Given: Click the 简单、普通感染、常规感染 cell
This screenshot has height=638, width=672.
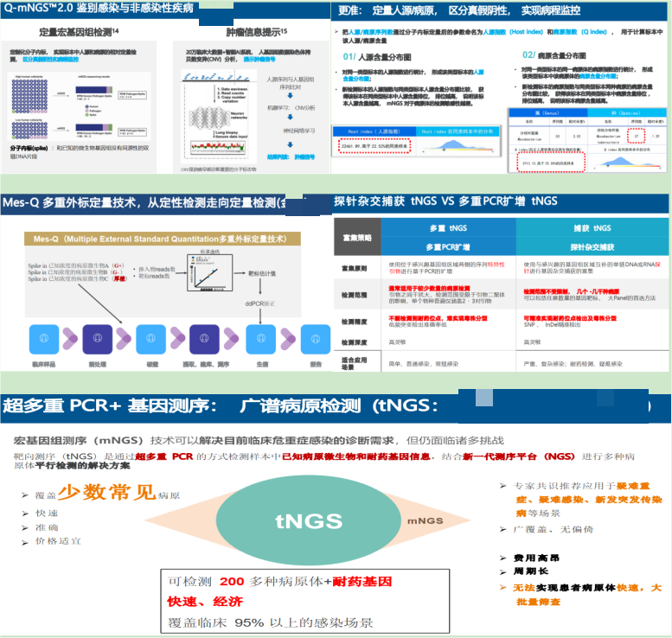Looking at the screenshot, I should click(x=424, y=364).
